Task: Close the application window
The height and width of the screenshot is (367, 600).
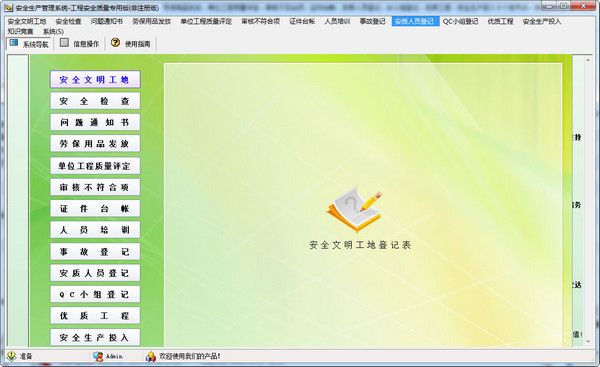Action: click(584, 6)
